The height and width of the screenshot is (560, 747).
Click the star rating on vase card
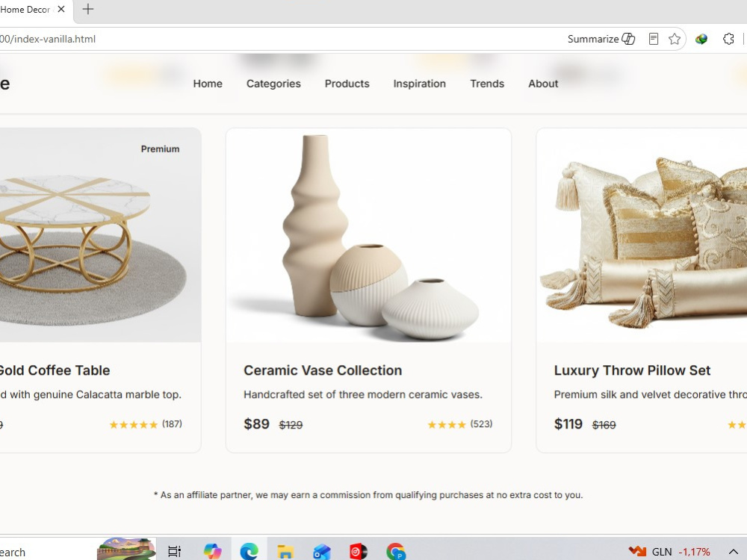447,425
